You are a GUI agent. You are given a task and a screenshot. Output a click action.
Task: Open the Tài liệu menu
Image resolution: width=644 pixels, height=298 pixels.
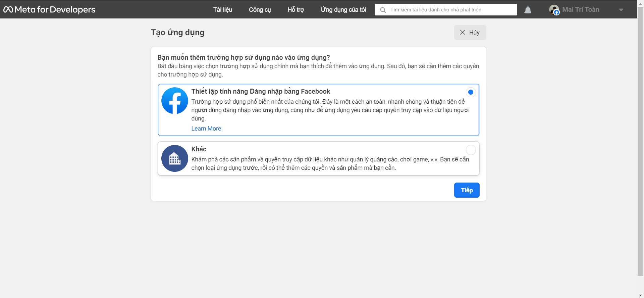point(223,10)
